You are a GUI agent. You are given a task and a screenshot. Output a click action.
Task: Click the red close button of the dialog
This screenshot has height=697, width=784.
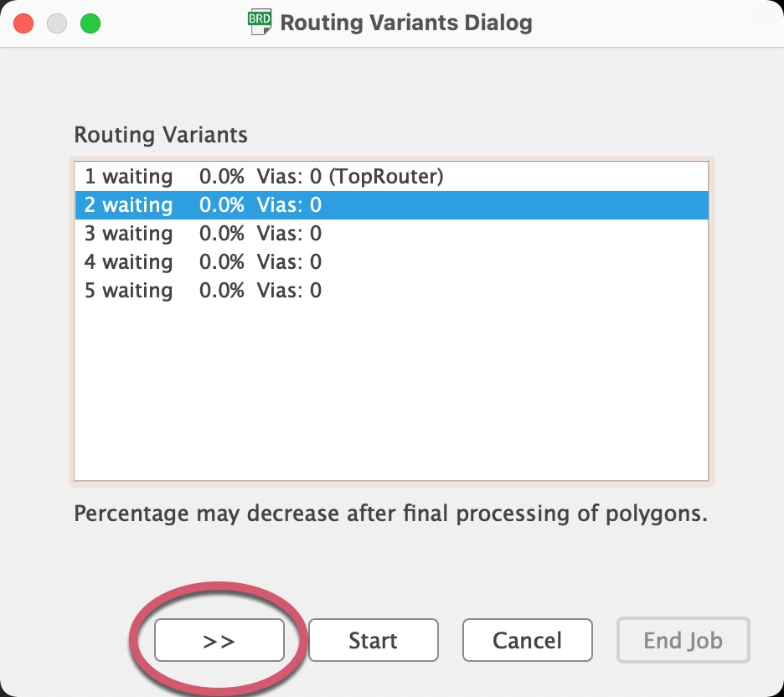point(23,23)
